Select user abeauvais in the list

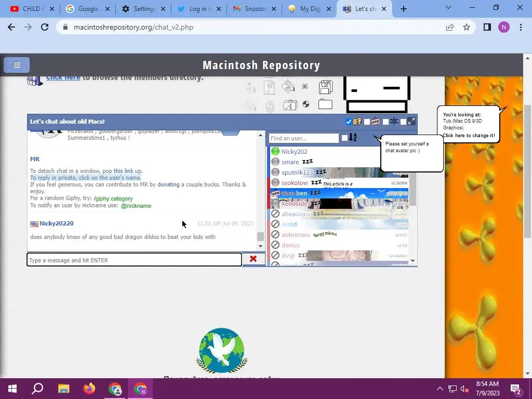coord(296,214)
